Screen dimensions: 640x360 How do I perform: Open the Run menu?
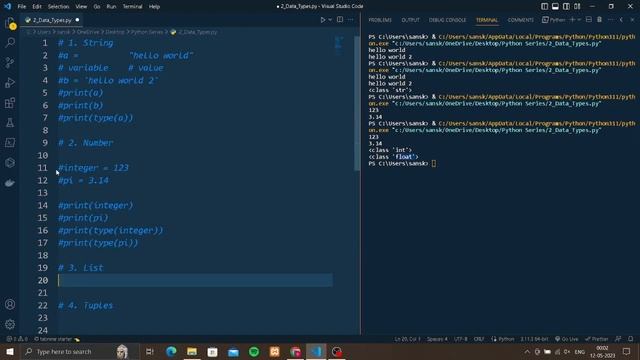coord(111,7)
